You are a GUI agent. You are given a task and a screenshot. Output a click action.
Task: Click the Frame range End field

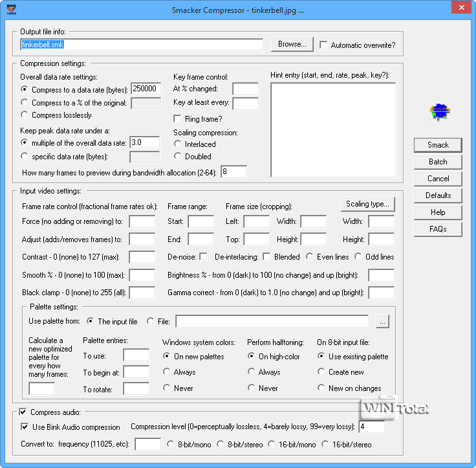pos(200,239)
